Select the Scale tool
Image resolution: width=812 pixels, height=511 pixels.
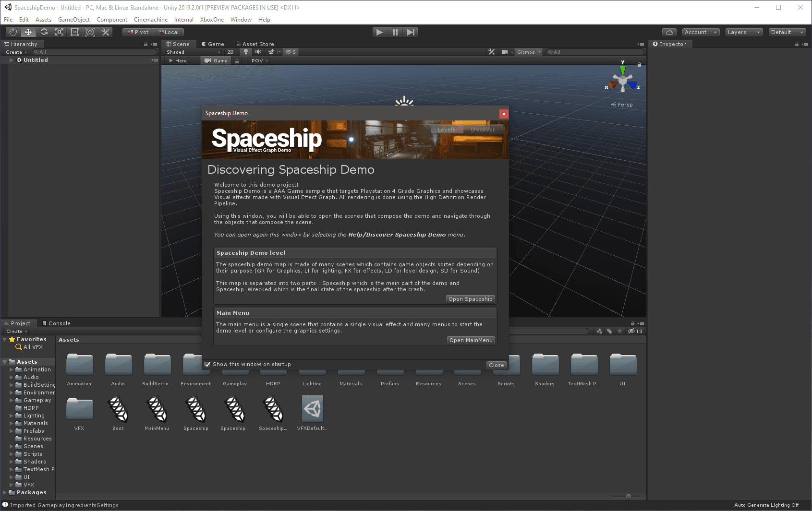point(59,32)
